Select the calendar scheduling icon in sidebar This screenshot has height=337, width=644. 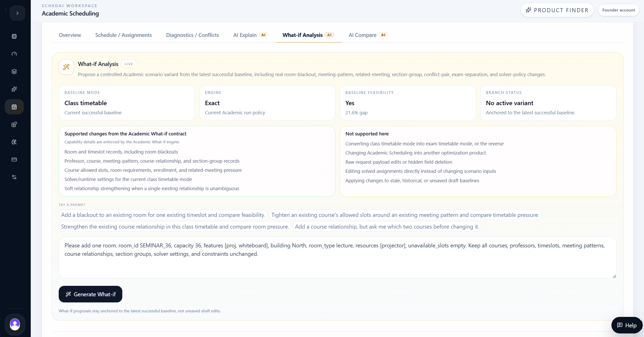point(14,107)
